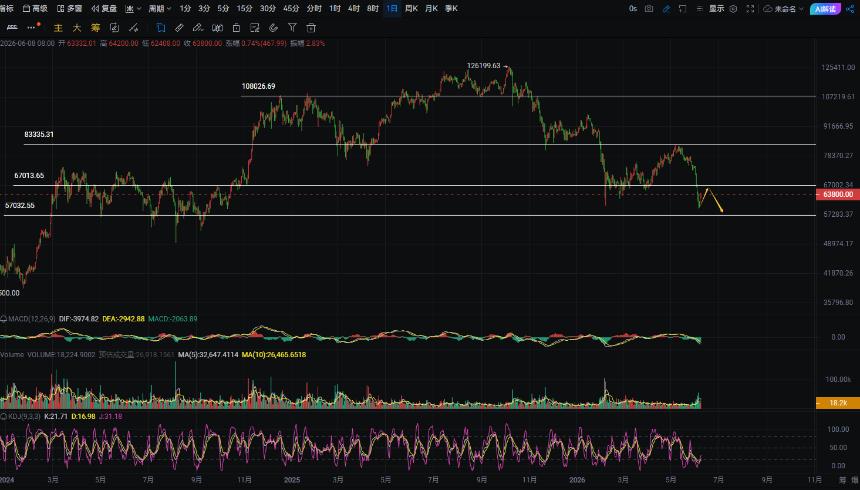The height and width of the screenshot is (490, 860).
Task: Enter fullscreen with the expand icon
Action: (x=750, y=9)
